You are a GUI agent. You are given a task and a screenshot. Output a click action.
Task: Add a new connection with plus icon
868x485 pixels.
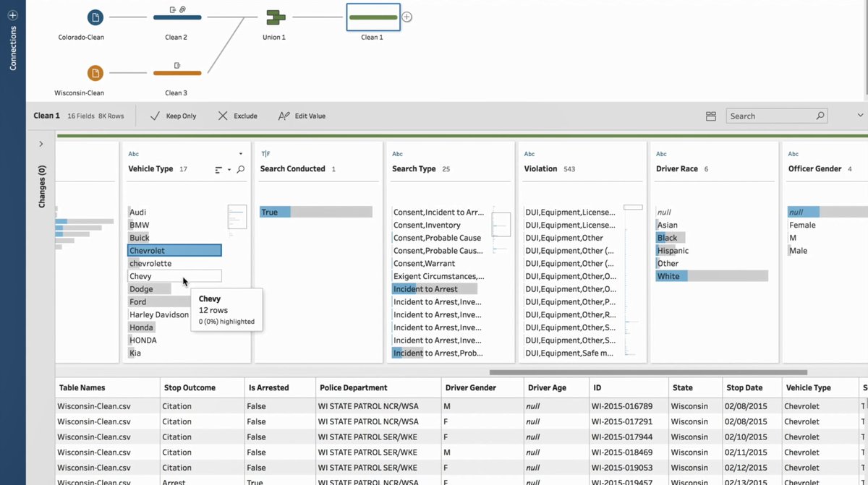tap(12, 14)
